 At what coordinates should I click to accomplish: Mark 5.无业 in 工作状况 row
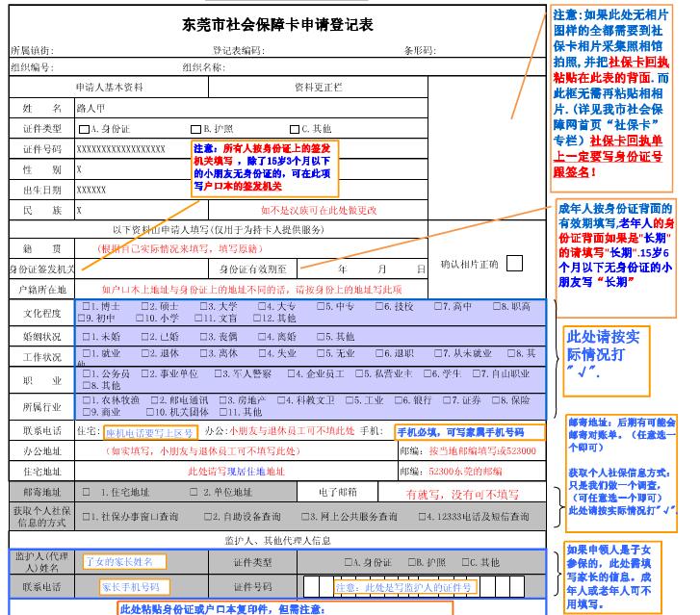coord(321,353)
